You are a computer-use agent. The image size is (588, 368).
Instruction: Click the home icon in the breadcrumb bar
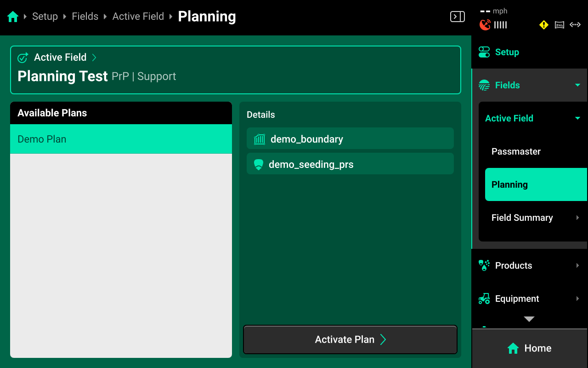(x=13, y=16)
